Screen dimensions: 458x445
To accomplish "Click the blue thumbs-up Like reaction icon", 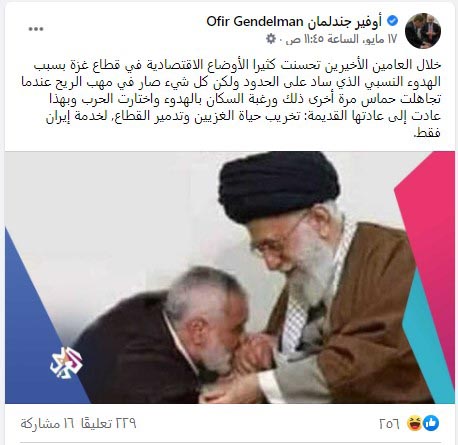I will click(431, 423).
